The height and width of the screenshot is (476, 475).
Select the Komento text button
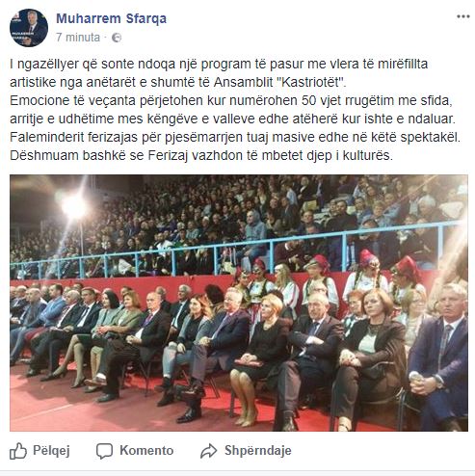click(x=146, y=451)
